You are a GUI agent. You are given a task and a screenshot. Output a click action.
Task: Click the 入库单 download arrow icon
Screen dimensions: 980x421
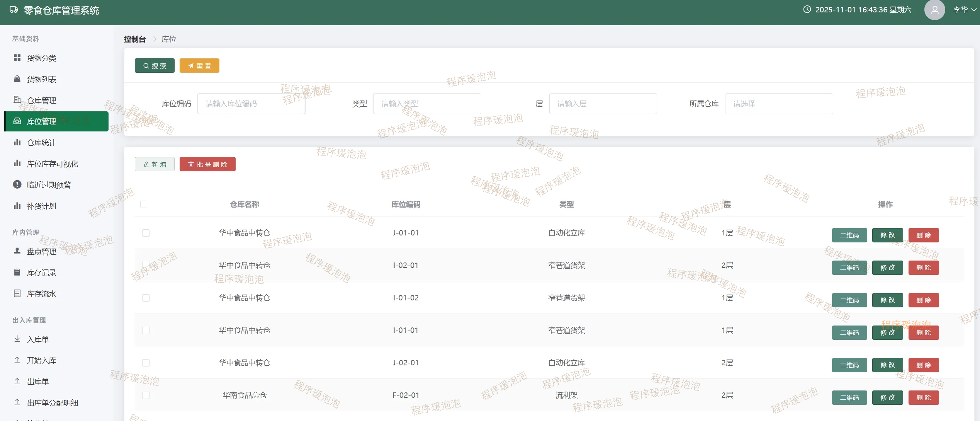click(17, 339)
